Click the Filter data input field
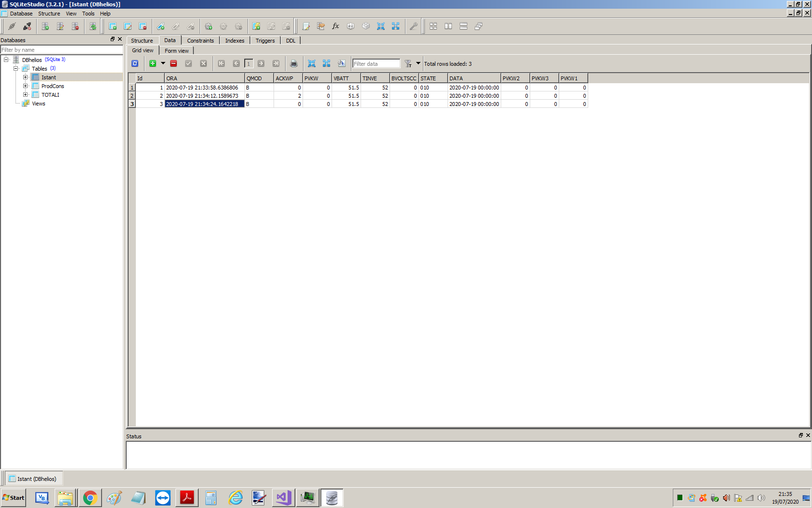Image resolution: width=812 pixels, height=508 pixels. (376, 64)
